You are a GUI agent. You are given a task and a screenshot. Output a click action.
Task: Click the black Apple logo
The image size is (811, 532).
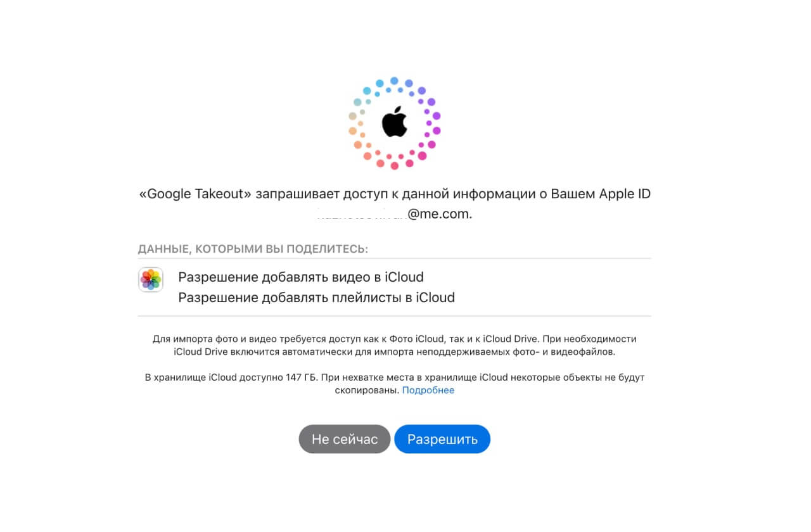coord(394,122)
